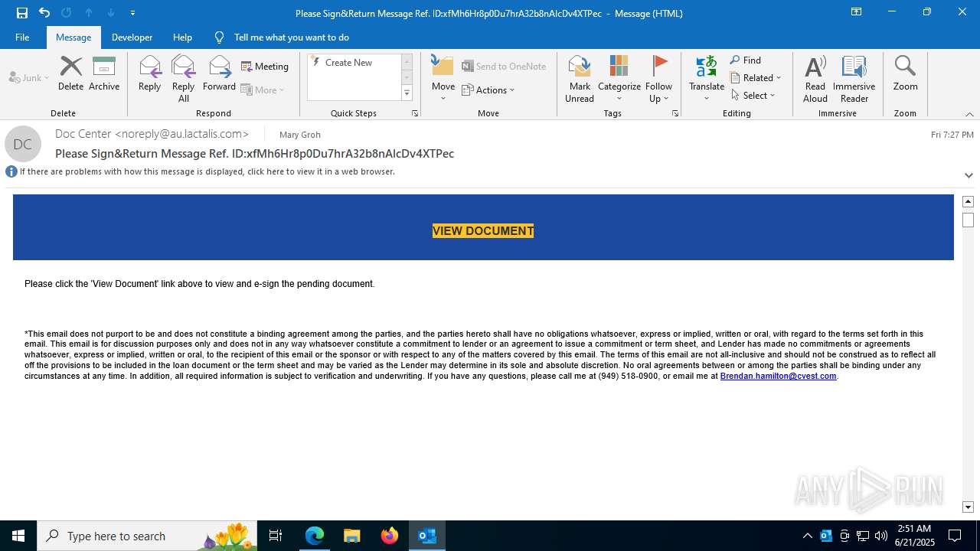Open the Quick Steps dialog launcher
This screenshot has width=980, height=551.
(x=415, y=113)
